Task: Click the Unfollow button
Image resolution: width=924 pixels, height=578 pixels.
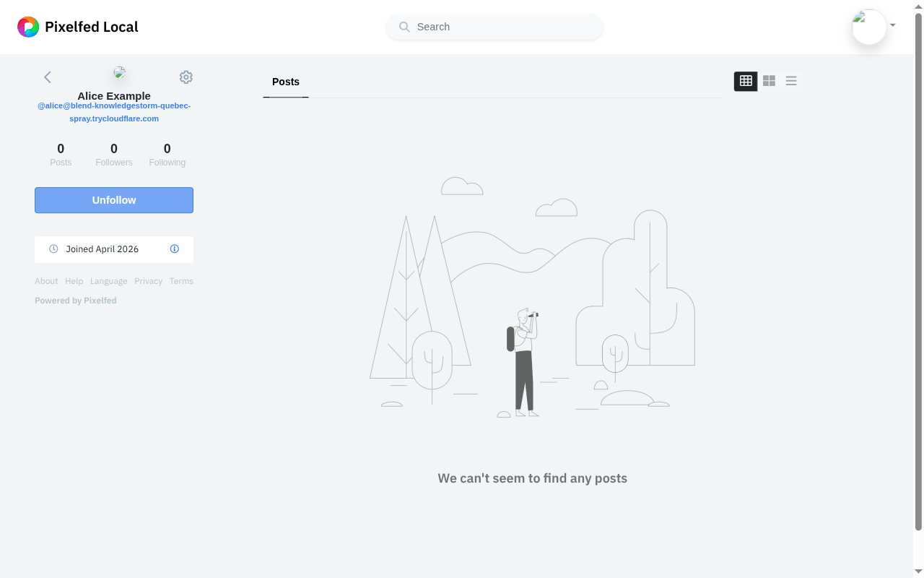Action: tap(114, 200)
